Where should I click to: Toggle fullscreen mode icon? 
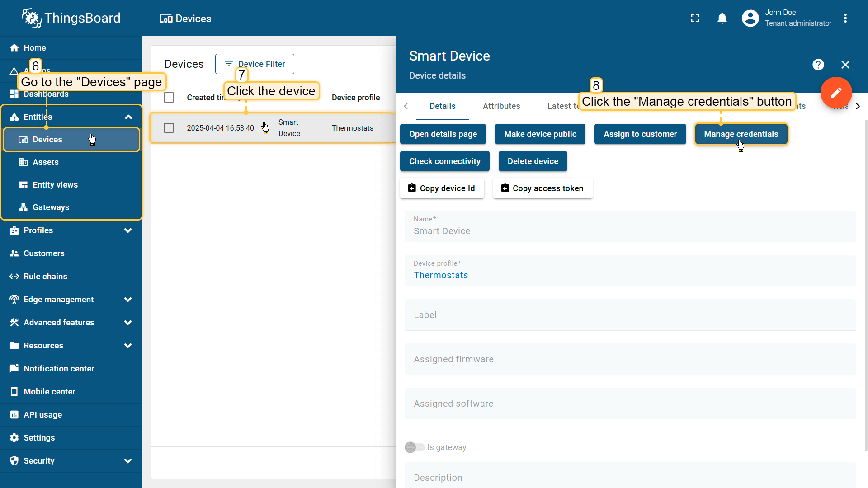pos(695,19)
